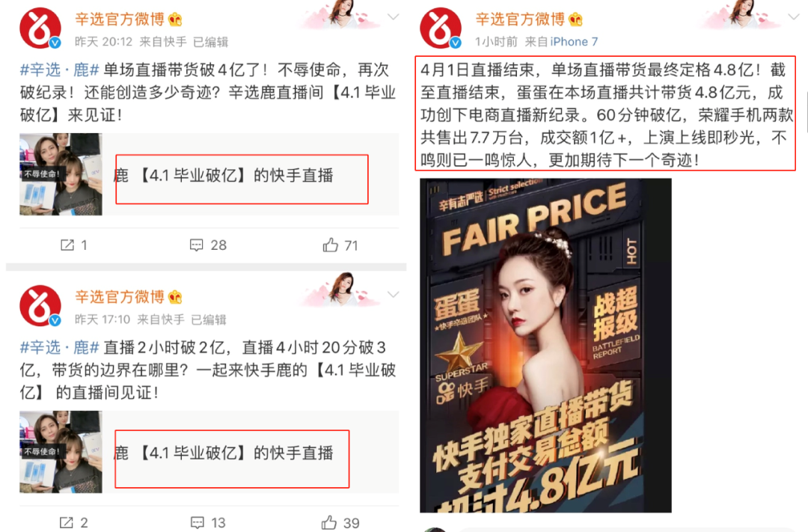
Task: Like the post with 39 likes
Action: click(x=329, y=522)
